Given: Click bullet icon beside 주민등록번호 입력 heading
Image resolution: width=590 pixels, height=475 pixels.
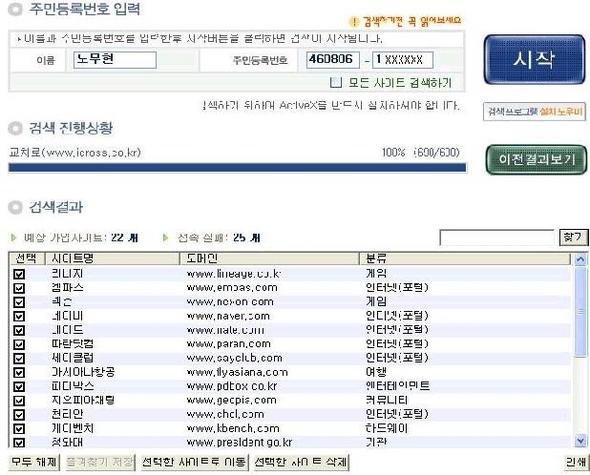Looking at the screenshot, I should coord(15,9).
